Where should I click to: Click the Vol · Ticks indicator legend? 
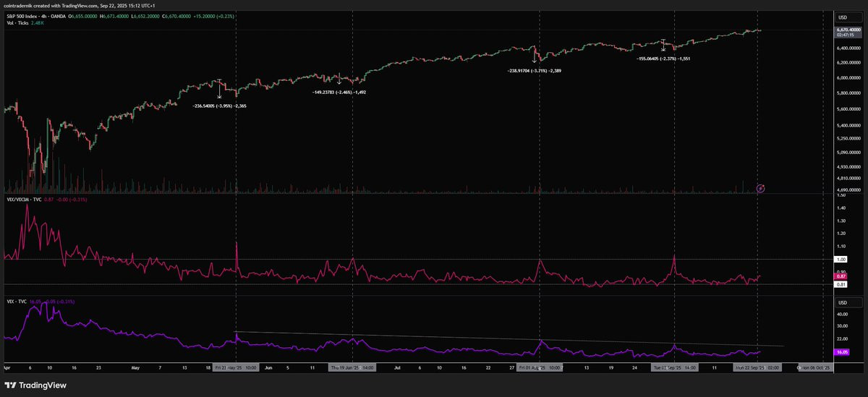pyautogui.click(x=17, y=24)
